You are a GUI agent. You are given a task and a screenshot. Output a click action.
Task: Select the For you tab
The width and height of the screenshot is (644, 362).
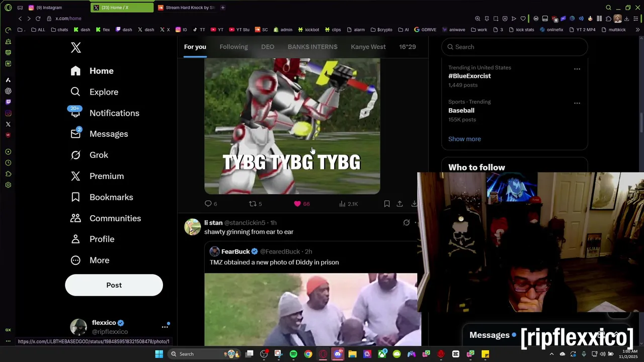pyautogui.click(x=195, y=47)
